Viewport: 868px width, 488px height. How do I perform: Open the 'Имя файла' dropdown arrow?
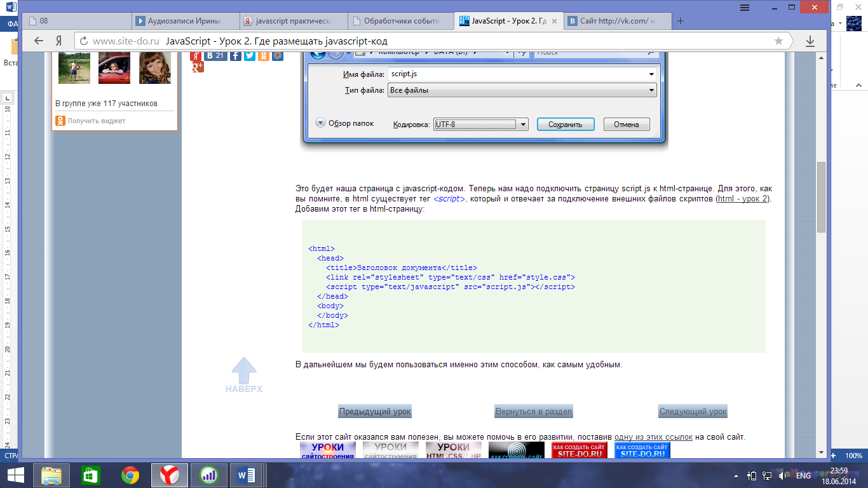point(651,74)
